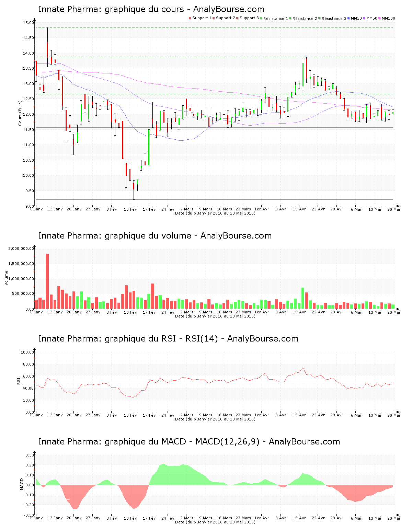The width and height of the screenshot is (412, 532).
Task: Click the -0.20 value on MACD axis
Action: 29,505
